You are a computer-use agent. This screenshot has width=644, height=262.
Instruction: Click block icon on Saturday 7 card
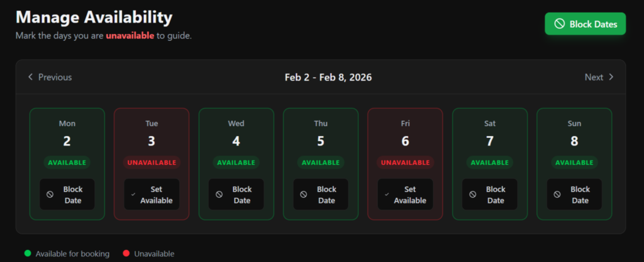coord(472,195)
